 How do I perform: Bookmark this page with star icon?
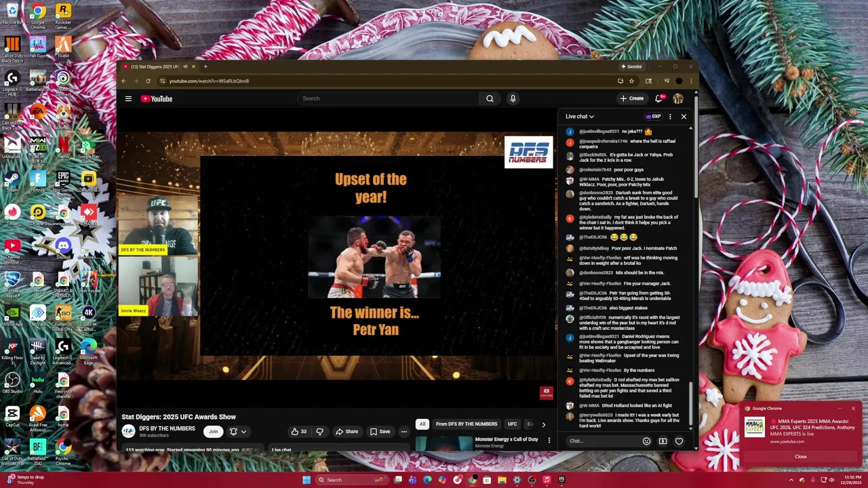(x=631, y=81)
